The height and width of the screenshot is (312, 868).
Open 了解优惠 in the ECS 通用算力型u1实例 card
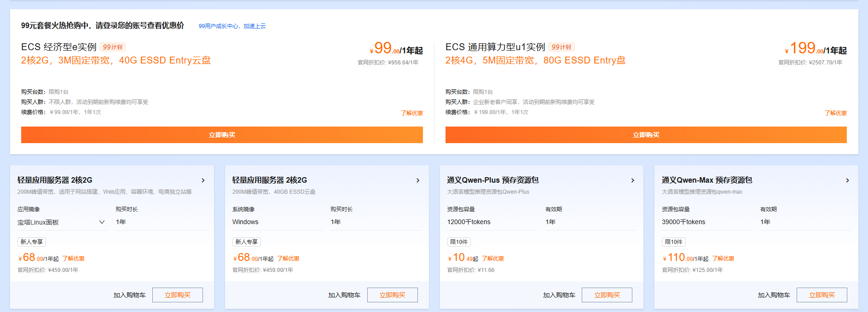[x=835, y=113]
